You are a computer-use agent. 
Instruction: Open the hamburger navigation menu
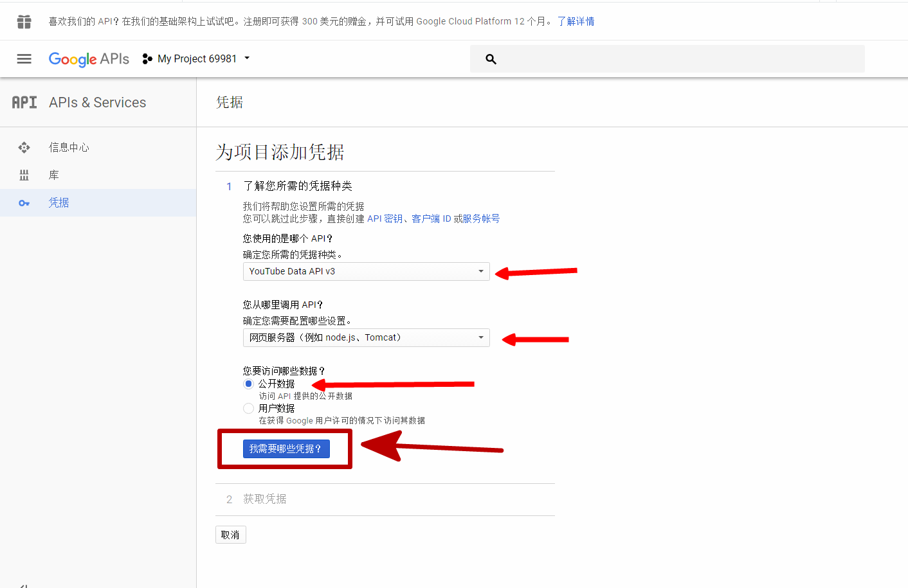pos(24,59)
